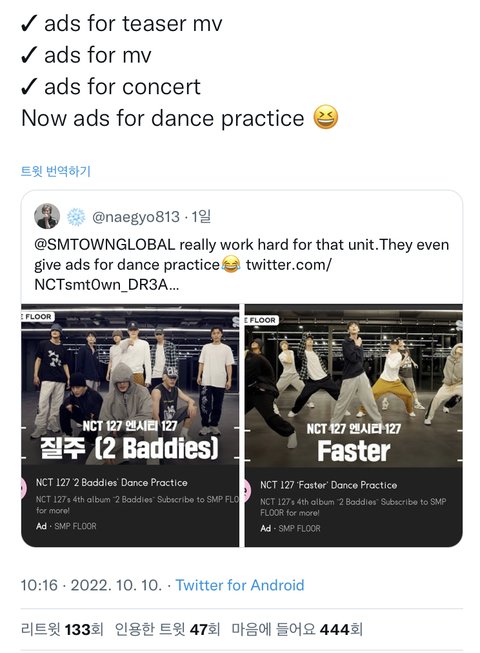Viewport: 480px width, 653px height.
Task: Open the @naegyo813 username handle
Action: point(136,217)
